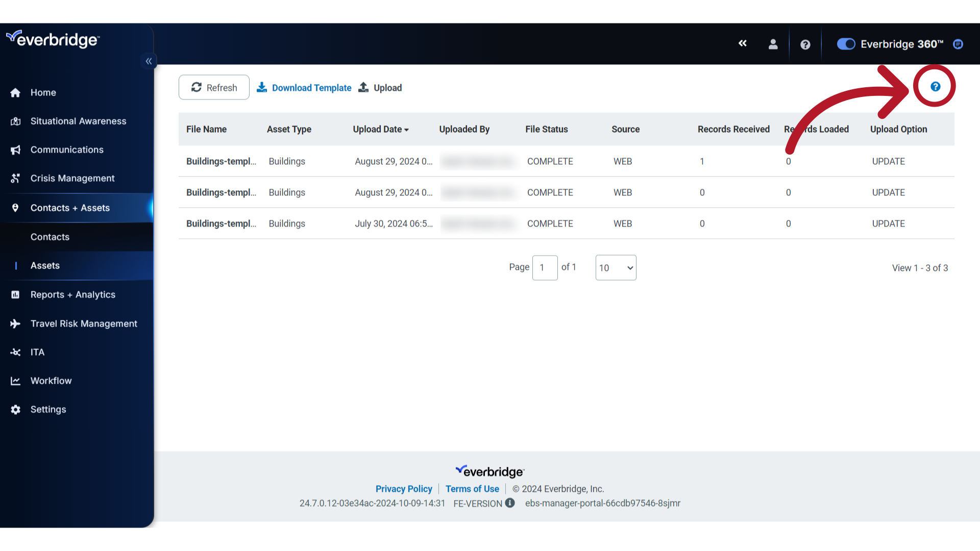Open the Terms of Use link
Screen dimensions: 980x551
[x=472, y=489]
